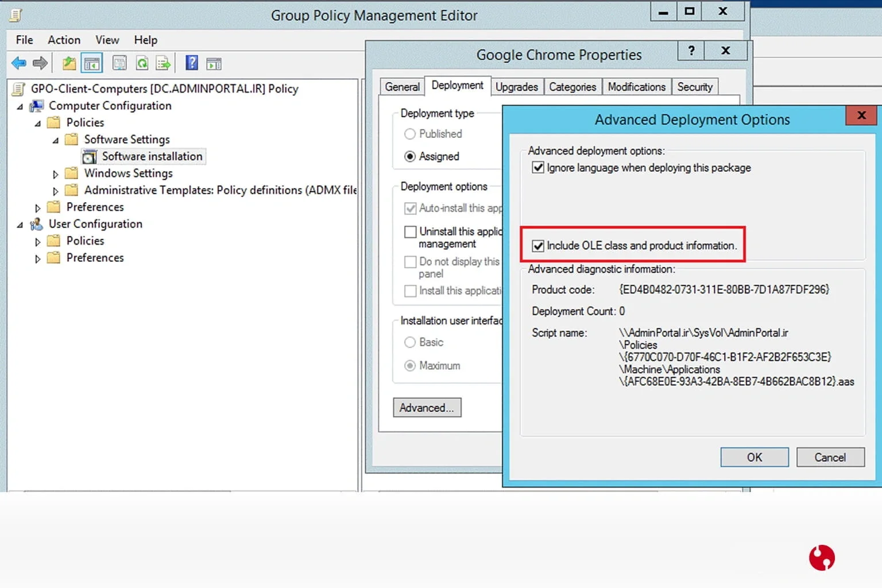Switch to the Security tab

coord(695,87)
